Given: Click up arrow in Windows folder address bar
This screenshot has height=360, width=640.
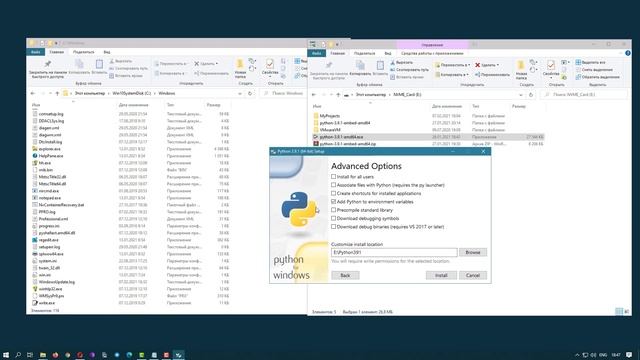Looking at the screenshot, I should tap(57, 93).
